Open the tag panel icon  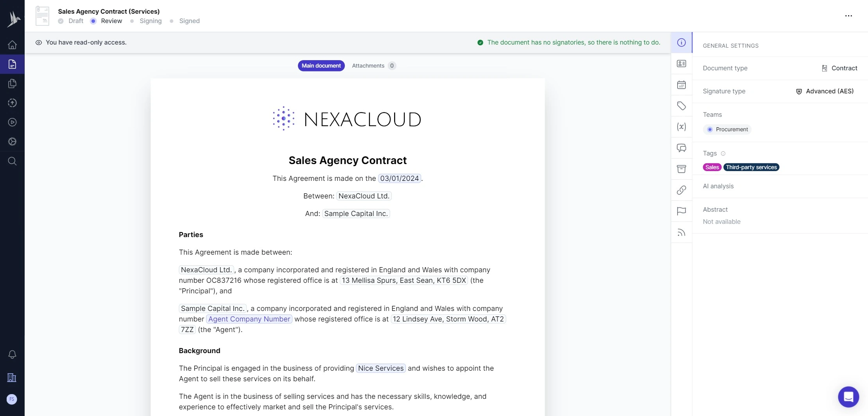[681, 106]
